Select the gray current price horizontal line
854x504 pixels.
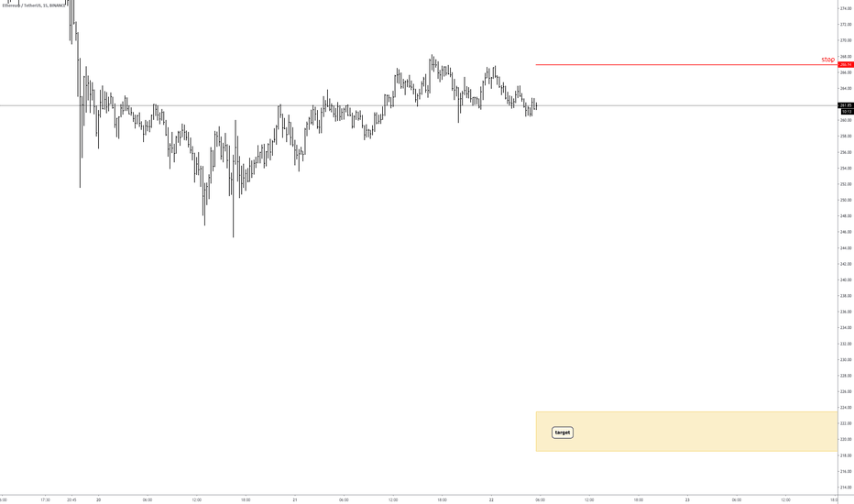point(419,105)
